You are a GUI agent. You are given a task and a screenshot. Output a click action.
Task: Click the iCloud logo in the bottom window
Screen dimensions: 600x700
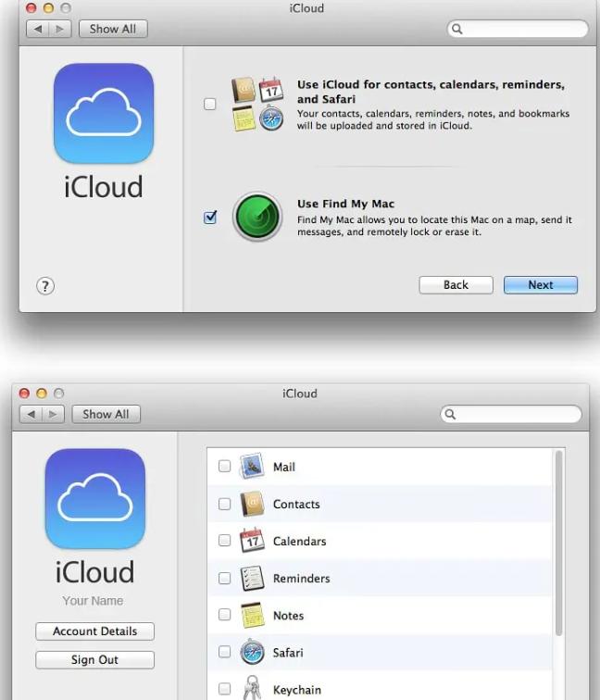tap(95, 499)
